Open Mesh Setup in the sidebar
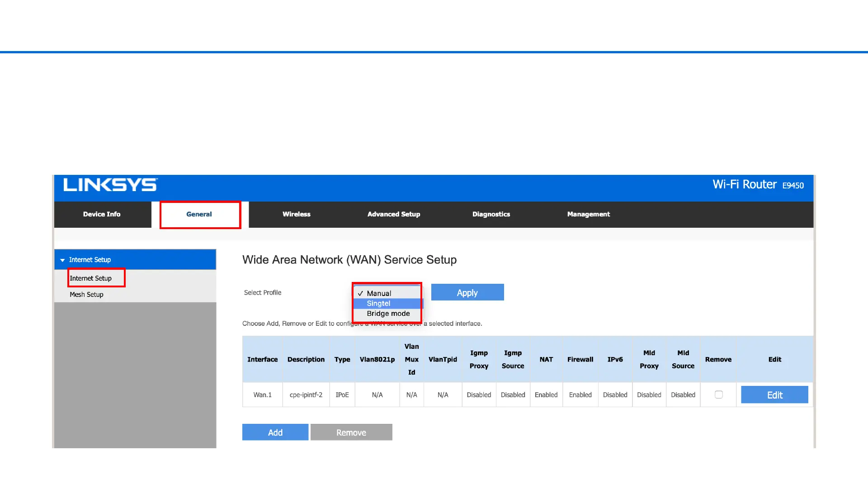Viewport: 868px width, 488px height. (86, 295)
